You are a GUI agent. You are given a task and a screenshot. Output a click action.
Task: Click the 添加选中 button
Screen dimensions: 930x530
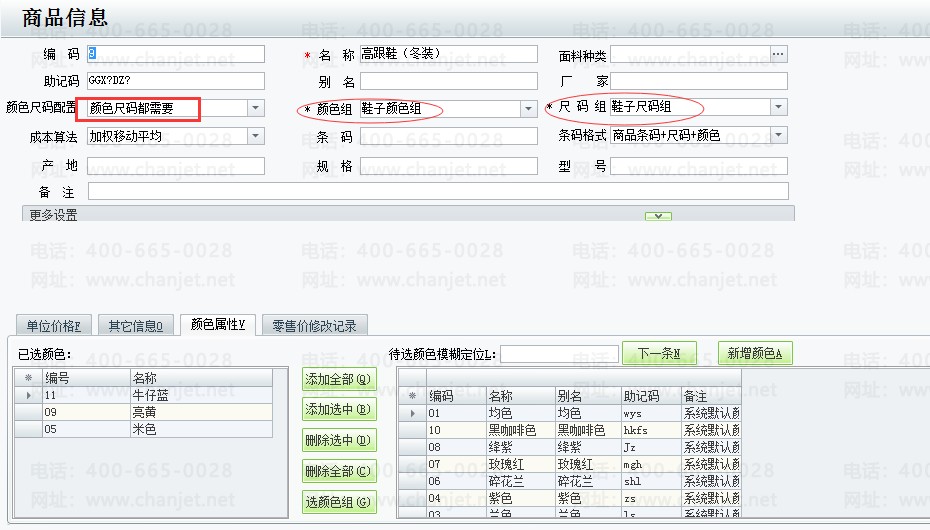[339, 409]
